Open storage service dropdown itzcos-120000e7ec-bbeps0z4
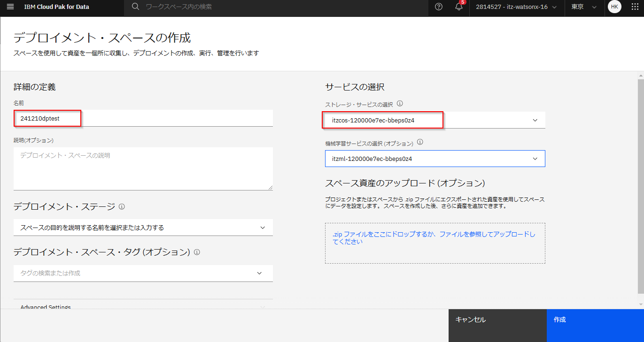Screen dimensions: 644x342 (435, 120)
